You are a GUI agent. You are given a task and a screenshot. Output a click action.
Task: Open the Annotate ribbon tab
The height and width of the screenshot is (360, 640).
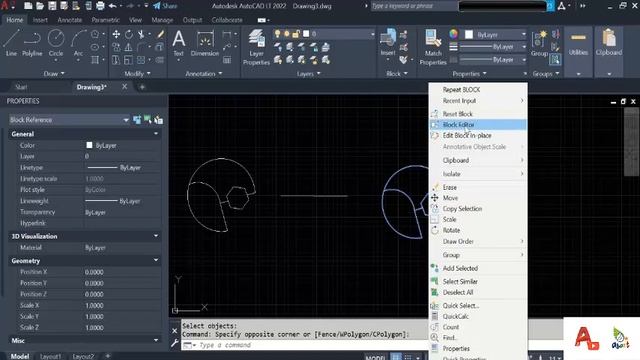(69, 20)
